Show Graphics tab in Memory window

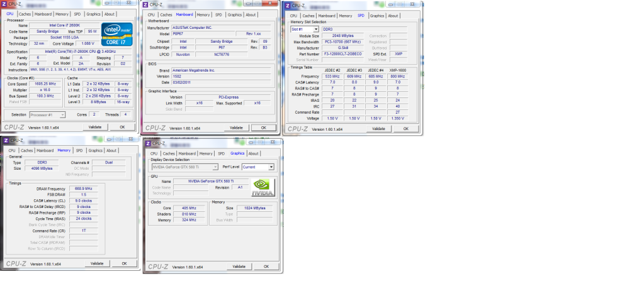pyautogui.click(x=96, y=150)
